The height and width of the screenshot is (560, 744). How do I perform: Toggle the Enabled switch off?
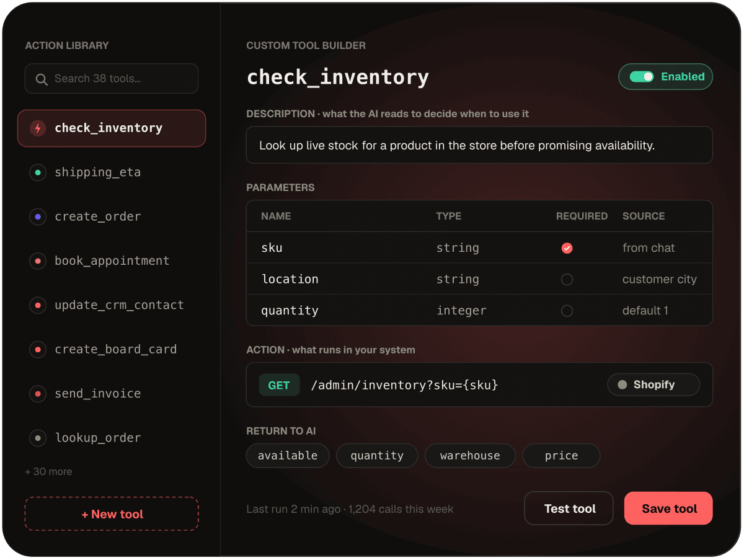tap(642, 77)
